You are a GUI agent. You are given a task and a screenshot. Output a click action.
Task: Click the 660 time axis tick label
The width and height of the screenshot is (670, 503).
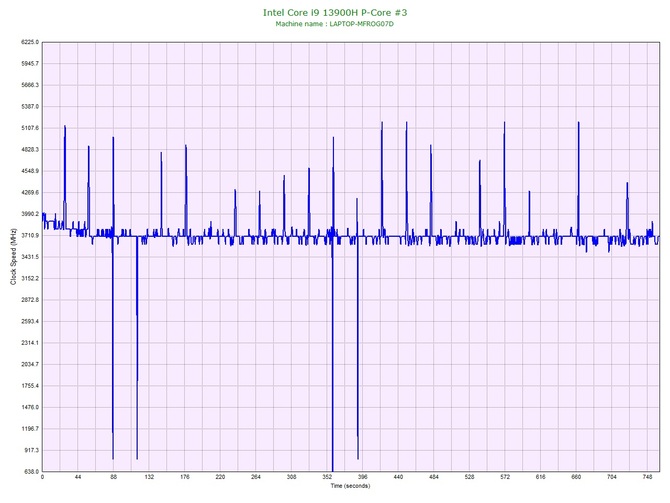pos(576,477)
